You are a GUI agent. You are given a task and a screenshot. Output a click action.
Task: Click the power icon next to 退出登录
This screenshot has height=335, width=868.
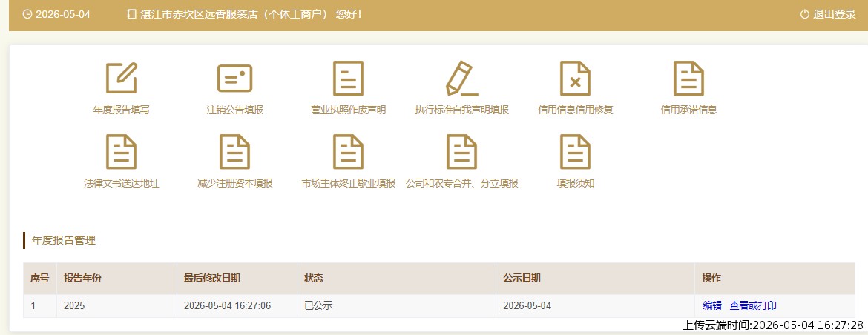805,14
